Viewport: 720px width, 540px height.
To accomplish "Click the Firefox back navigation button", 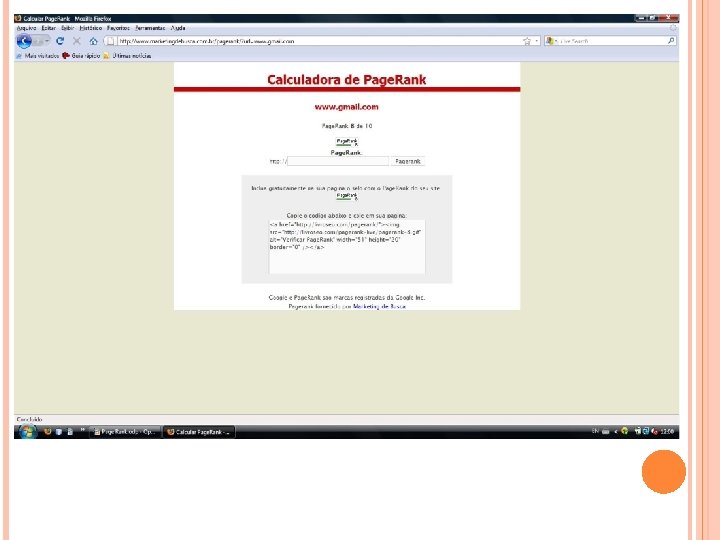I will coord(23,41).
